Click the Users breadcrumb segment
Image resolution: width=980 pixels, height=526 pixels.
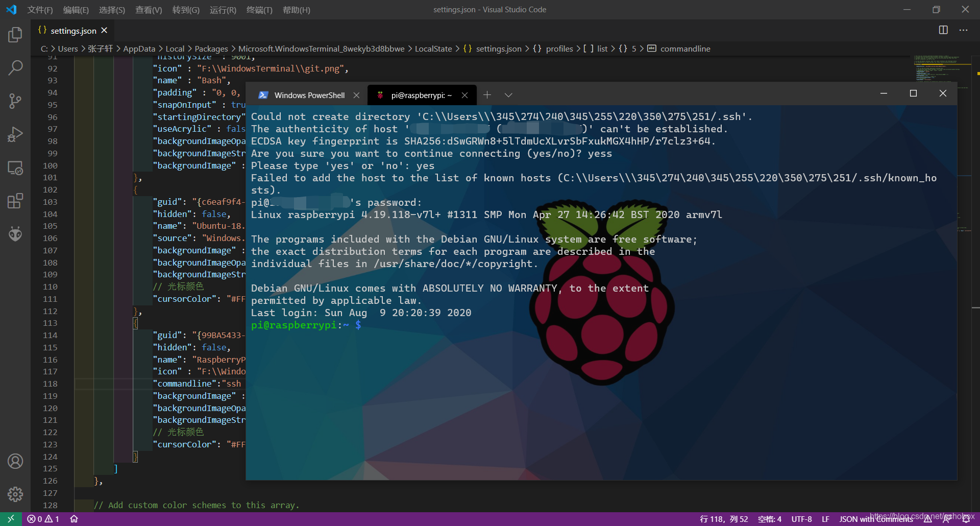pyautogui.click(x=68, y=49)
